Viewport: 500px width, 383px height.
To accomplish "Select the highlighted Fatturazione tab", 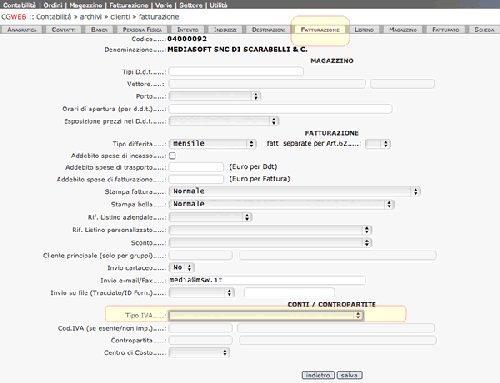I will (x=320, y=30).
